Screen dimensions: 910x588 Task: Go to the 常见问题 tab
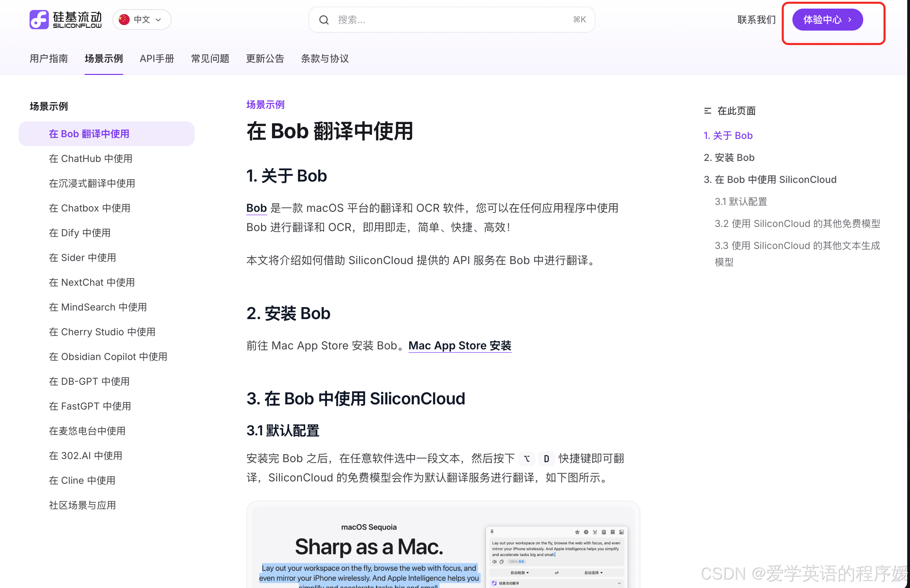(x=210, y=58)
